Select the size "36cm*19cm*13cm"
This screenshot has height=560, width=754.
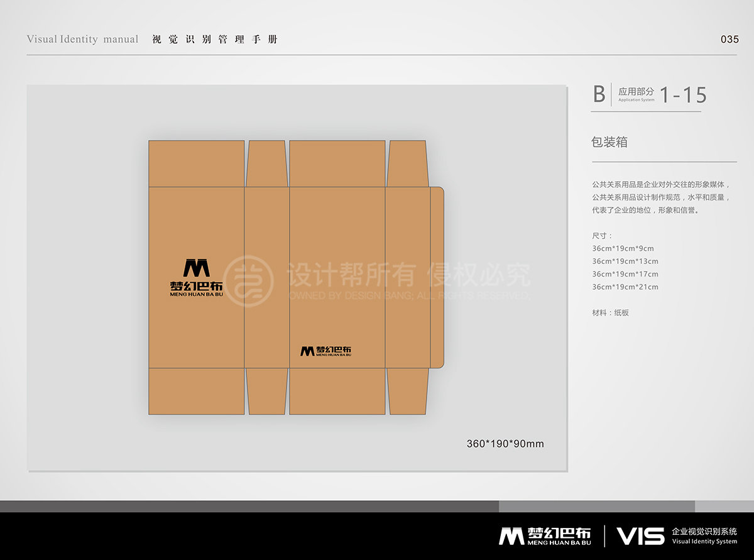[625, 261]
